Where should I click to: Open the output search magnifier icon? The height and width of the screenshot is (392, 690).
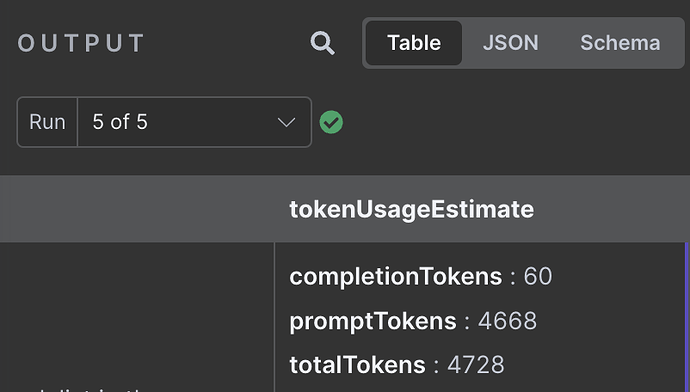pyautogui.click(x=323, y=43)
